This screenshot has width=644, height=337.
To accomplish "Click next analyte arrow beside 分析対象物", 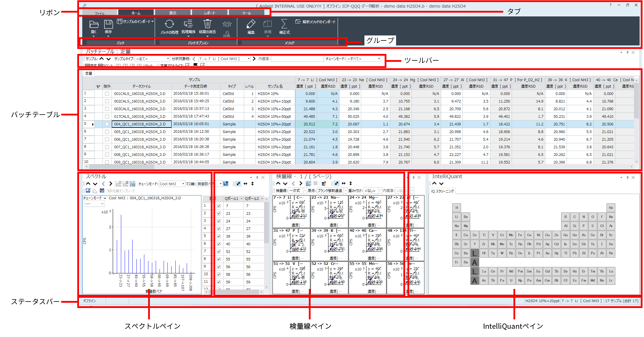I will 254,59.
